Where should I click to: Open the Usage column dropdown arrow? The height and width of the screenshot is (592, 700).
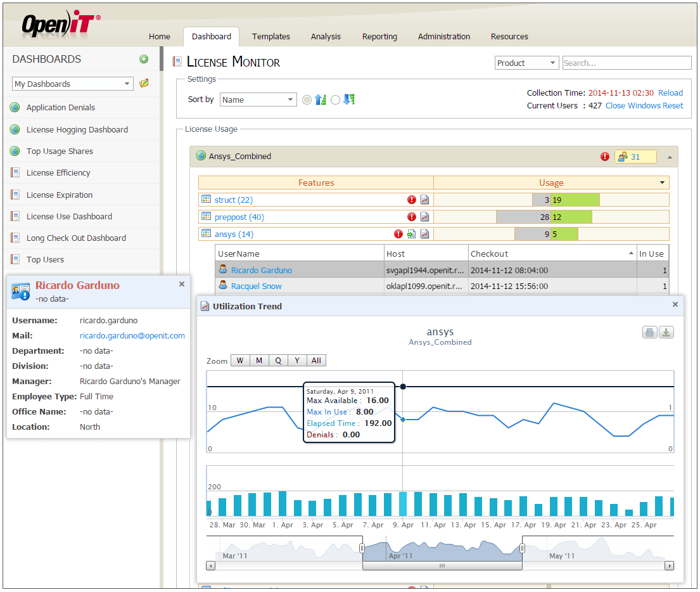click(x=662, y=183)
